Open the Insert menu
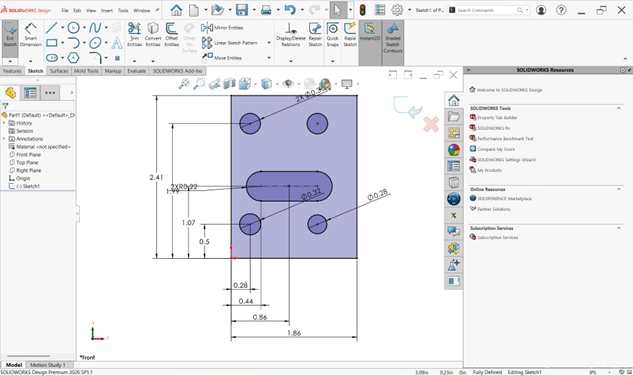This screenshot has height=376, width=633. pos(107,11)
